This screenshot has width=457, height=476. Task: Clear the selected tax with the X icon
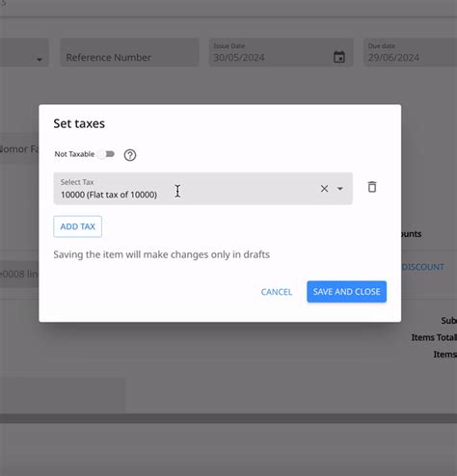324,189
